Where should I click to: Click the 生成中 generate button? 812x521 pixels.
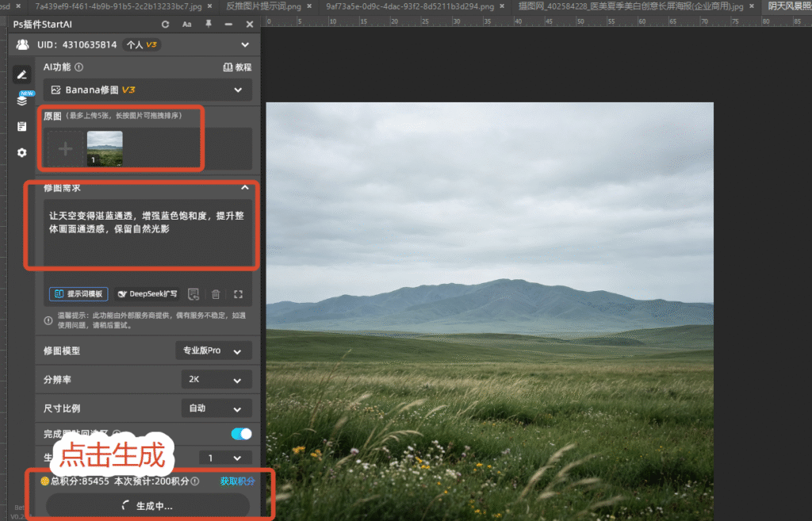(147, 506)
